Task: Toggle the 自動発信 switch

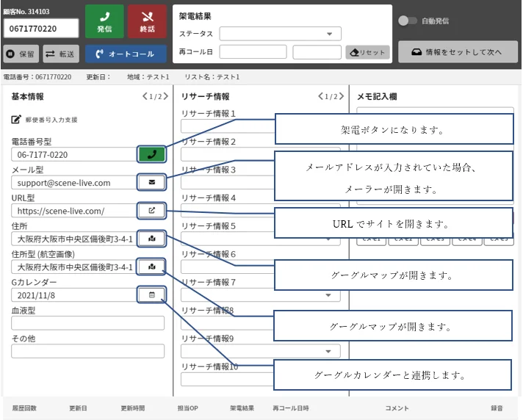Action: (x=407, y=21)
